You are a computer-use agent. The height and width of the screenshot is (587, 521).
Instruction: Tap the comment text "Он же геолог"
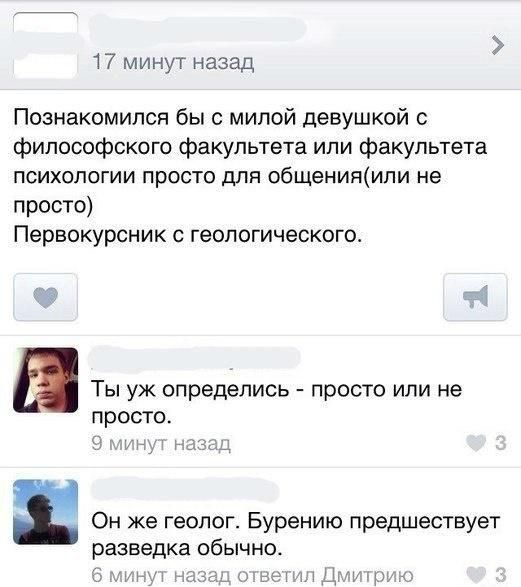pos(165,521)
